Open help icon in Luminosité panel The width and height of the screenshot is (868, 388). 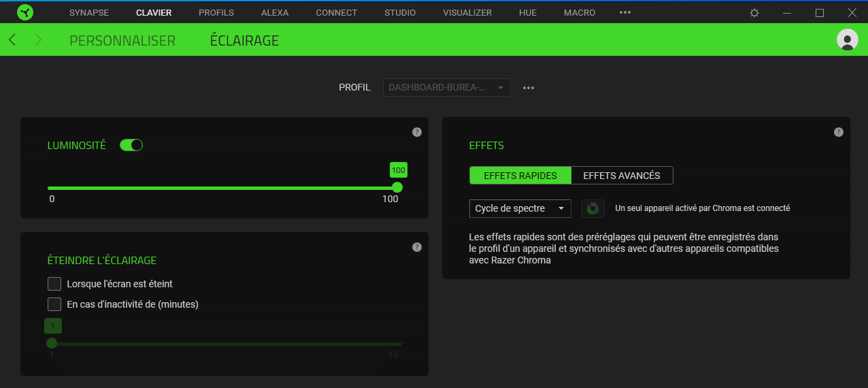[x=417, y=132]
